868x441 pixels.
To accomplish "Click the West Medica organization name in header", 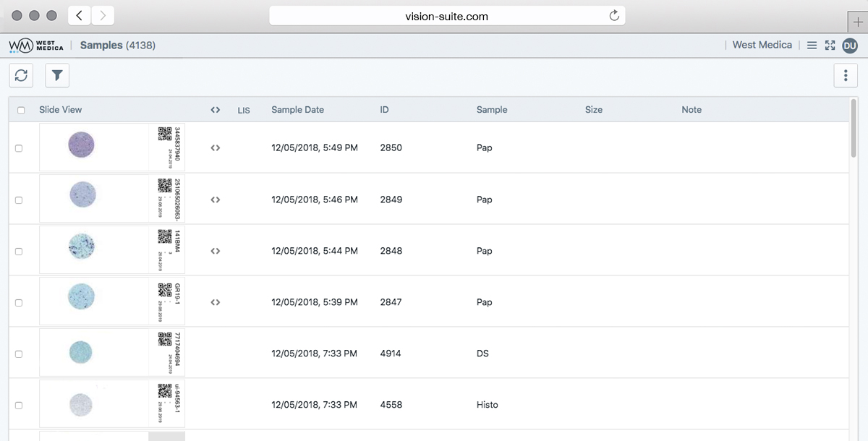I will click(762, 45).
